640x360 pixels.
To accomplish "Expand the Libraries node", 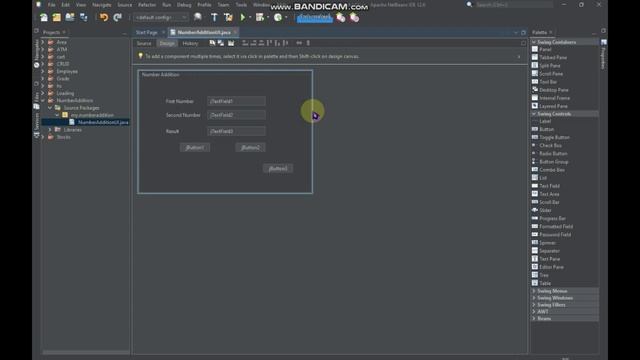I will coord(50,130).
